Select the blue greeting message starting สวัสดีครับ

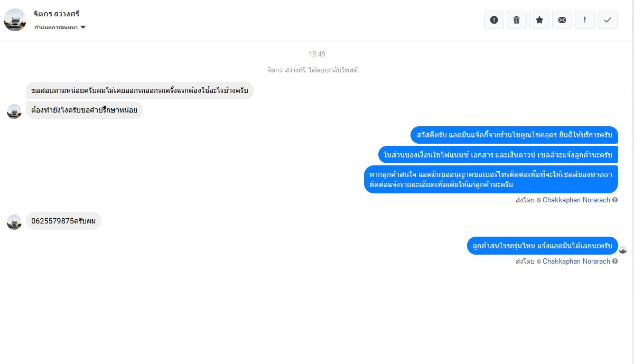tap(514, 135)
